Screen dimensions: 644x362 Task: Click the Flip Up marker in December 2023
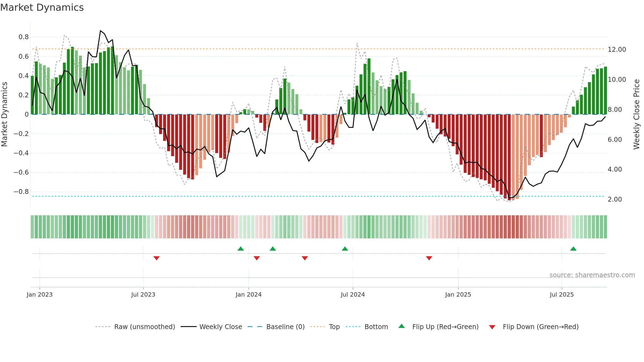241,249
